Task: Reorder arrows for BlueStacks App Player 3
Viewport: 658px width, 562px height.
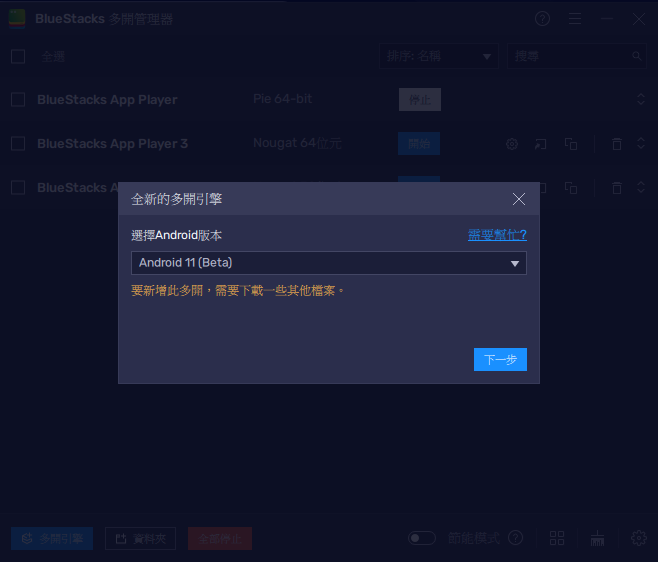Action: pos(640,143)
